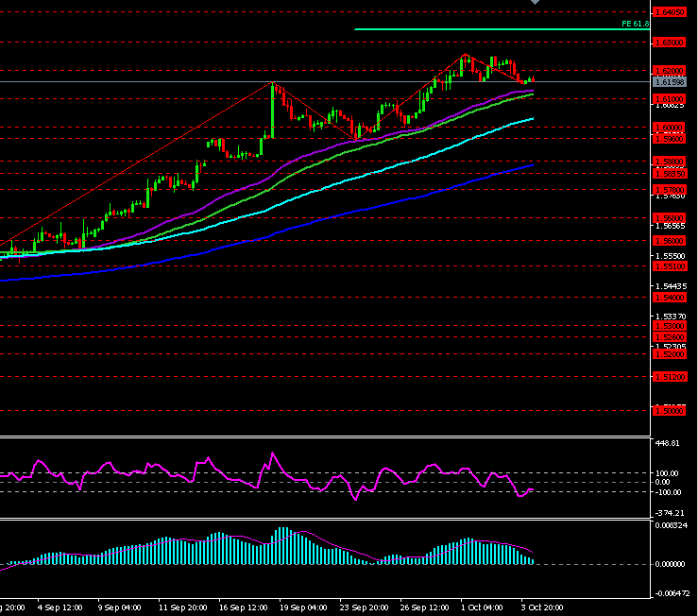Click the 23 Sep 20:00 time axis label
Image resolution: width=698 pixels, height=616 pixels.
pyautogui.click(x=365, y=607)
